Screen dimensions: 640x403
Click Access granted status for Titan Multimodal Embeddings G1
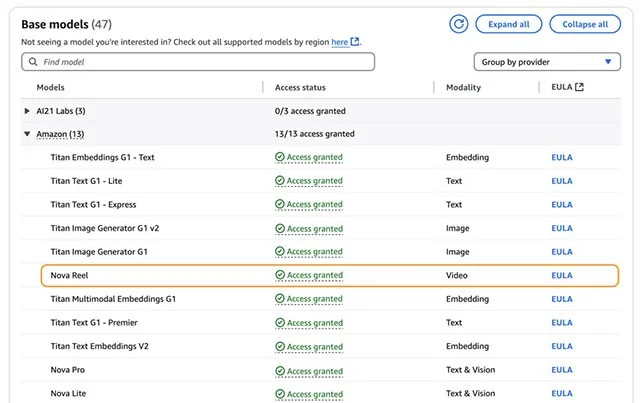coord(309,299)
